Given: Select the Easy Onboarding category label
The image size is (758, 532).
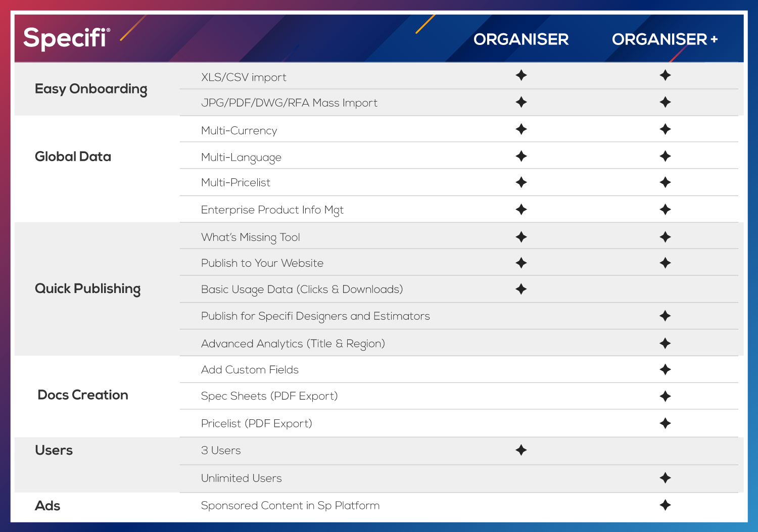Looking at the screenshot, I should 91,89.
